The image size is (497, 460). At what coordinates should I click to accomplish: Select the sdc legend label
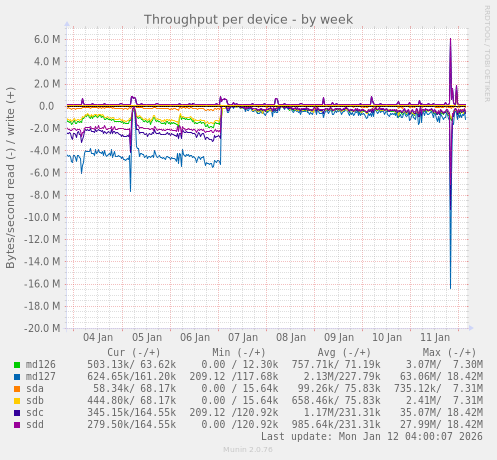click(35, 413)
